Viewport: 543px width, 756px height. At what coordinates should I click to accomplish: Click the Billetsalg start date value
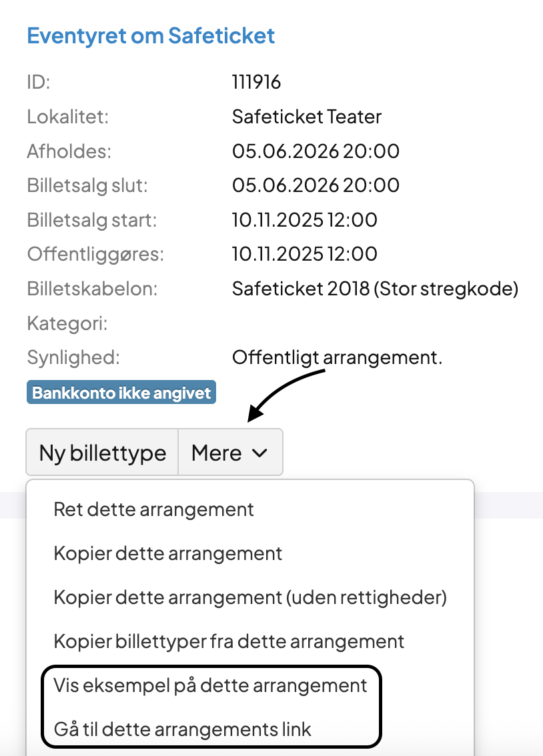(304, 219)
